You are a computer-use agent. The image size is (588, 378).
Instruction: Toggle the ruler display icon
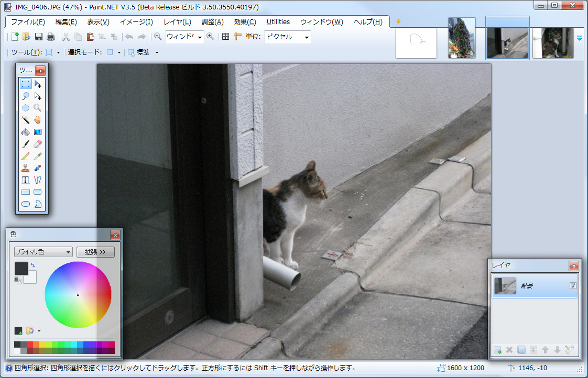(x=238, y=37)
